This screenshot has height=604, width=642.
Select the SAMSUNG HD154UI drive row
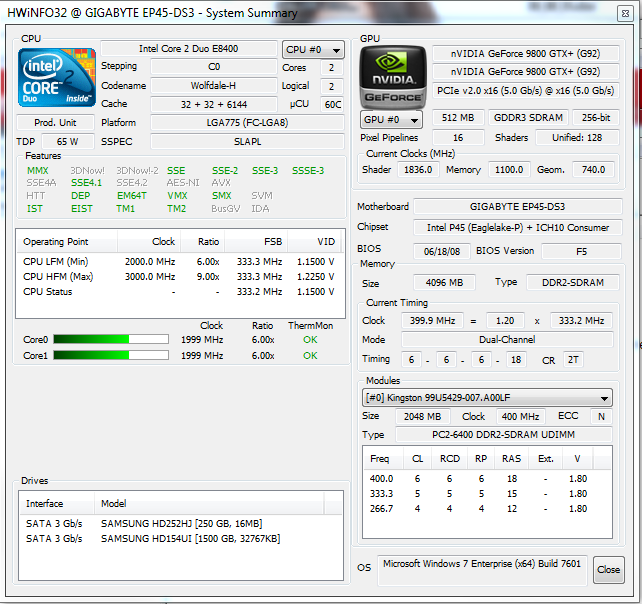pos(180,538)
